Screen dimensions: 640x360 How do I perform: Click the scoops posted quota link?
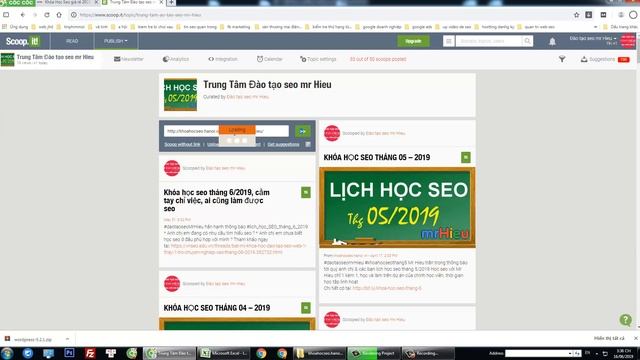tap(378, 59)
